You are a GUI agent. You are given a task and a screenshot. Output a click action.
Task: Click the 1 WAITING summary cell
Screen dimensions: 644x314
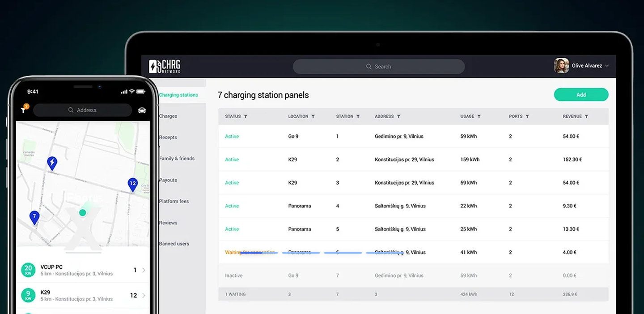235,294
